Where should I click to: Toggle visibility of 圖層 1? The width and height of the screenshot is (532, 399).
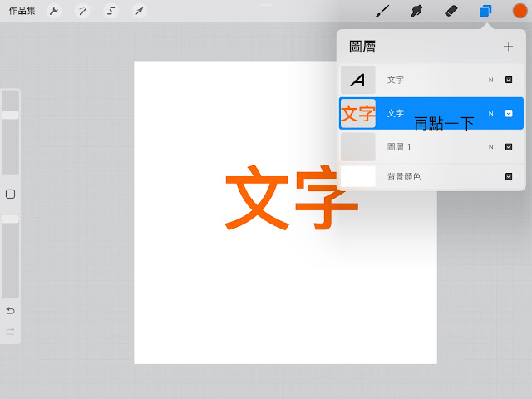509,146
